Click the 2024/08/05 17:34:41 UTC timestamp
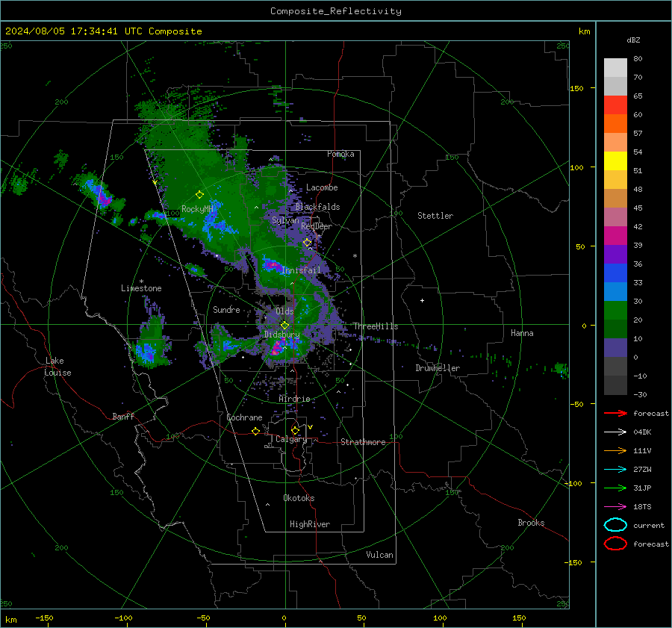The image size is (672, 628). coord(75,31)
